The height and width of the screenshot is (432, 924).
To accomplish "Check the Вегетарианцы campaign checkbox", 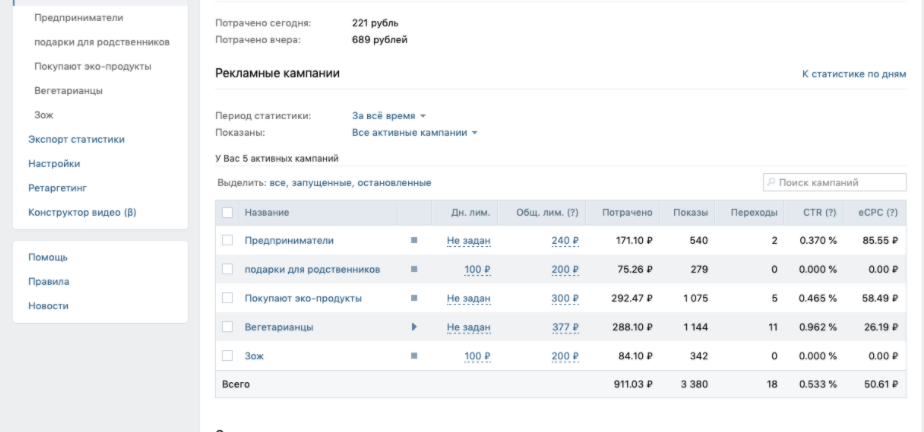I will pos(227,327).
